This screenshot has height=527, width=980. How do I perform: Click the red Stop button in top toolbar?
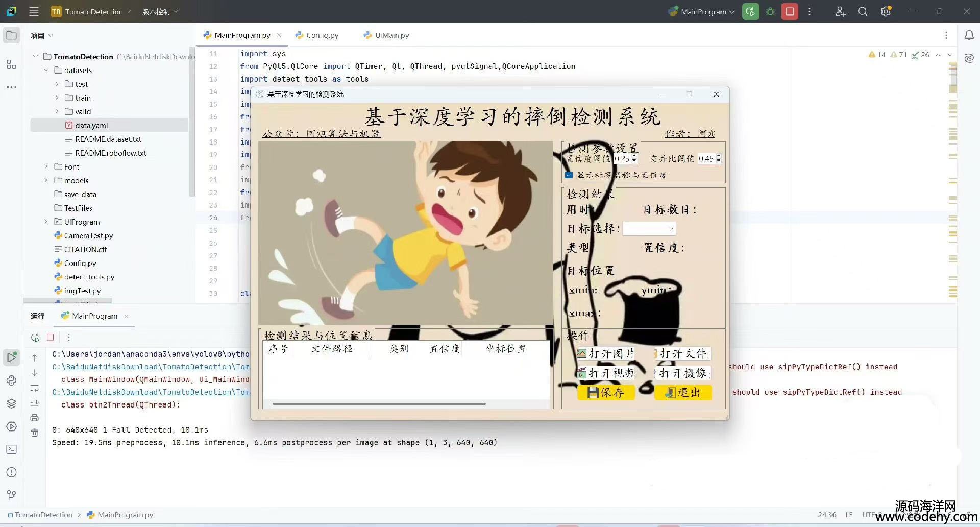pyautogui.click(x=790, y=12)
